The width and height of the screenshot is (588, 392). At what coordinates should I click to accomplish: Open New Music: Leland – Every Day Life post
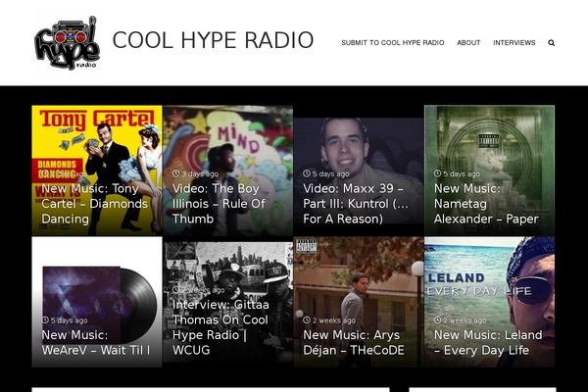(x=488, y=342)
